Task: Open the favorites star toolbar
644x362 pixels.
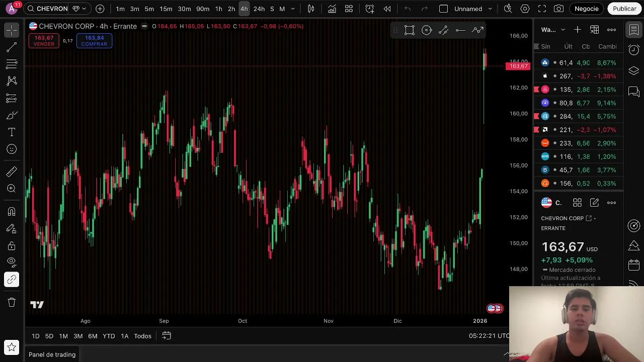Action: pos(12,347)
